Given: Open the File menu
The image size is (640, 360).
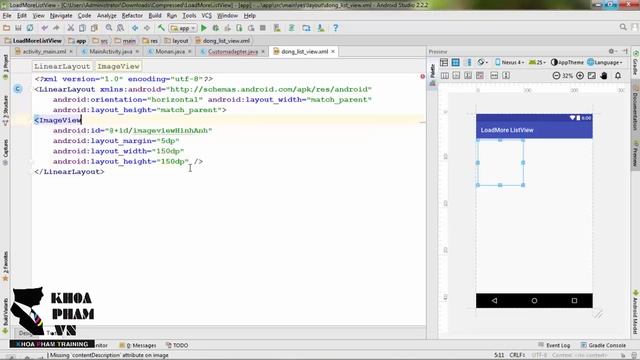Looking at the screenshot, I should point(7,16).
